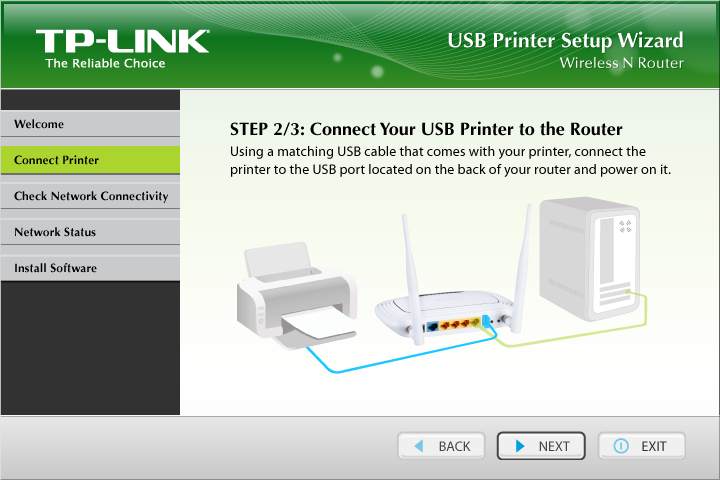This screenshot has width=720, height=480.
Task: Select Connect Printer in sidebar
Action: [90, 160]
